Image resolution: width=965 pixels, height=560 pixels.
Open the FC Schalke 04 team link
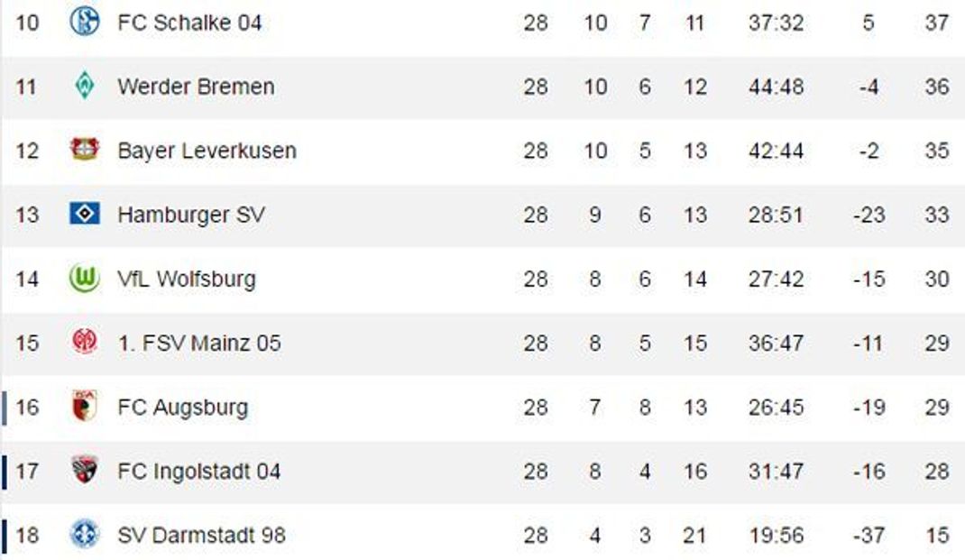pyautogui.click(x=189, y=23)
